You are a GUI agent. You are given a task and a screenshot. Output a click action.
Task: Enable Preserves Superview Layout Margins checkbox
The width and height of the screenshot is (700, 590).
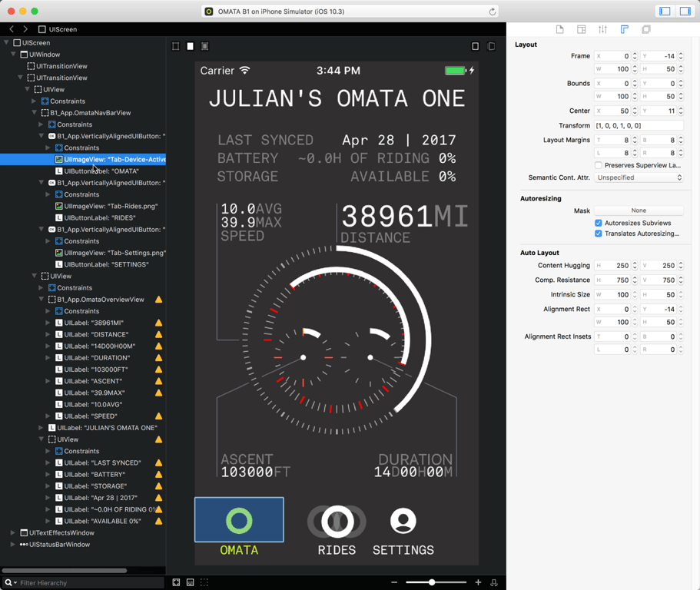[599, 165]
